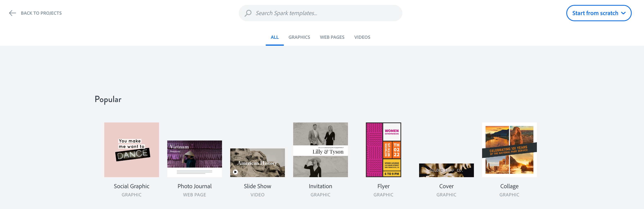Switch to the GRAPHICS tab
644x209 pixels.
click(x=299, y=37)
